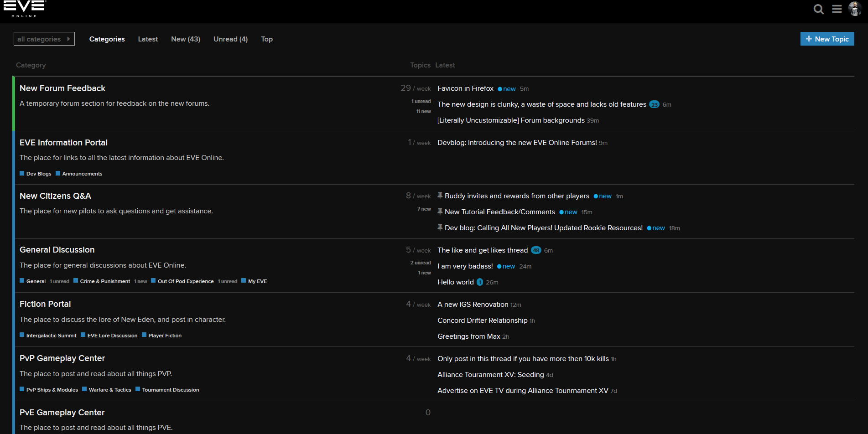Open the hamburger menu icon
868x434 pixels.
pyautogui.click(x=837, y=9)
